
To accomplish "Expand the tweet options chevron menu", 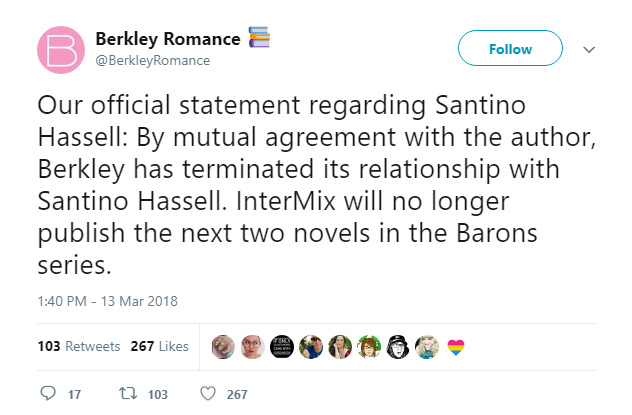I will (x=589, y=49).
